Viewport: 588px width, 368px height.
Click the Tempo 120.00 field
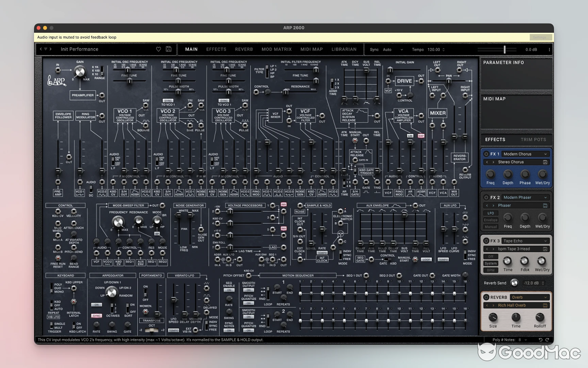434,49
